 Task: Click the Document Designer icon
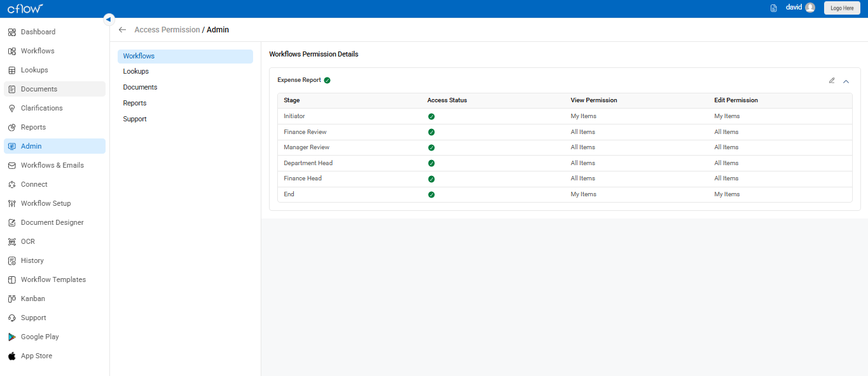pyautogui.click(x=12, y=222)
